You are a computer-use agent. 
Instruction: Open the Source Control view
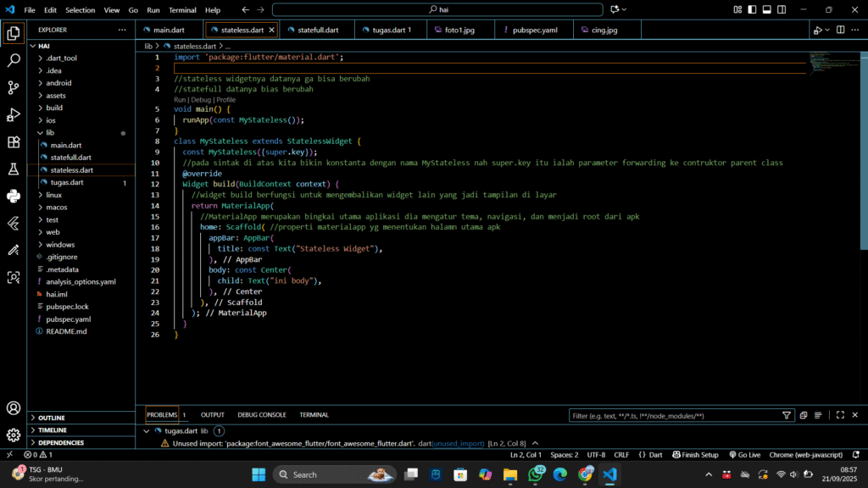click(x=14, y=87)
